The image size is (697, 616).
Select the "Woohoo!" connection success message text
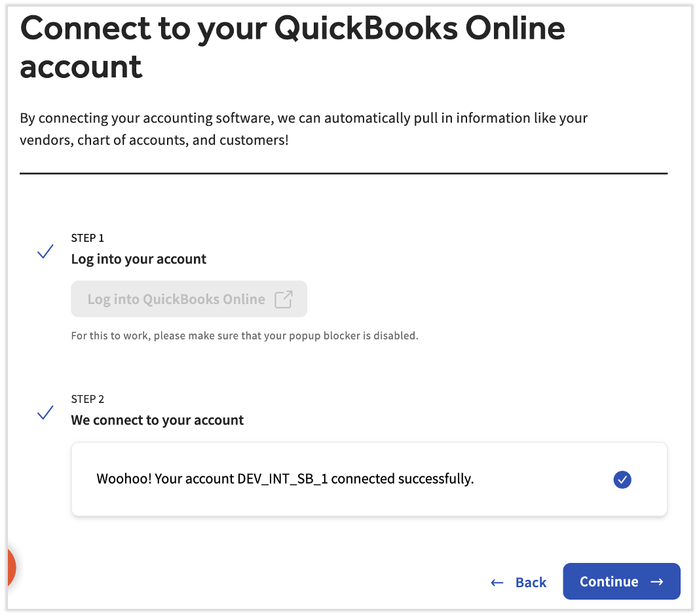[x=285, y=479]
